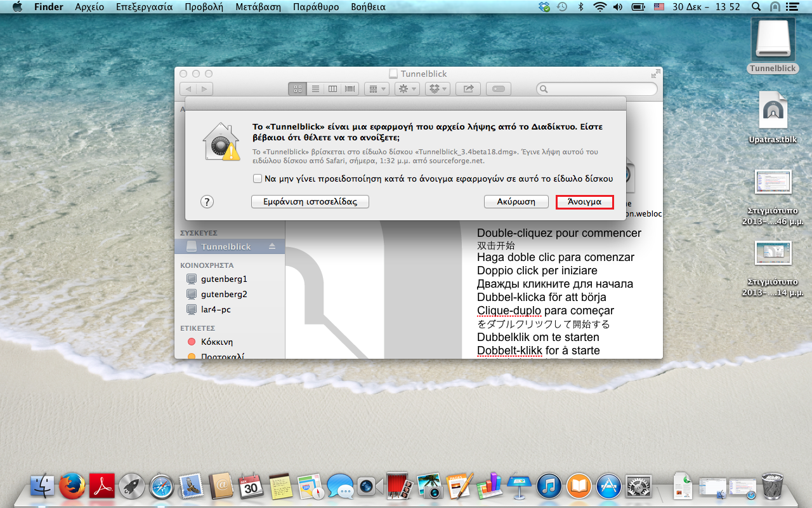This screenshot has height=508, width=812.
Task: Click the Share toolbar icon in Finder
Action: coord(469,90)
